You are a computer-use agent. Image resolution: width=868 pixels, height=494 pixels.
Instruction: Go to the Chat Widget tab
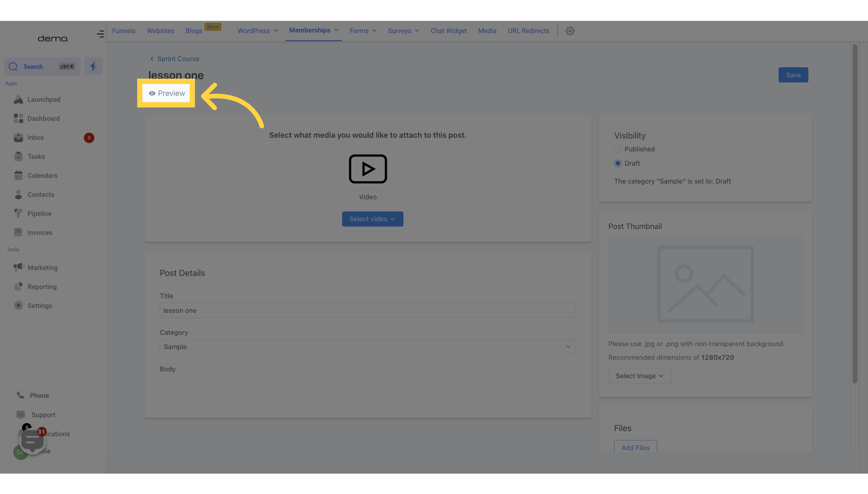pos(448,31)
